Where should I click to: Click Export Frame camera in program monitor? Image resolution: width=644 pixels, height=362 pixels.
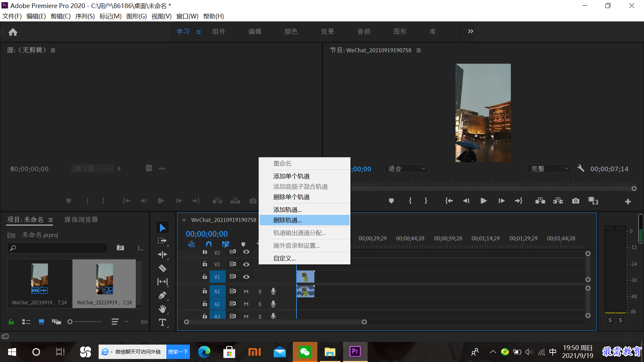pos(576,201)
